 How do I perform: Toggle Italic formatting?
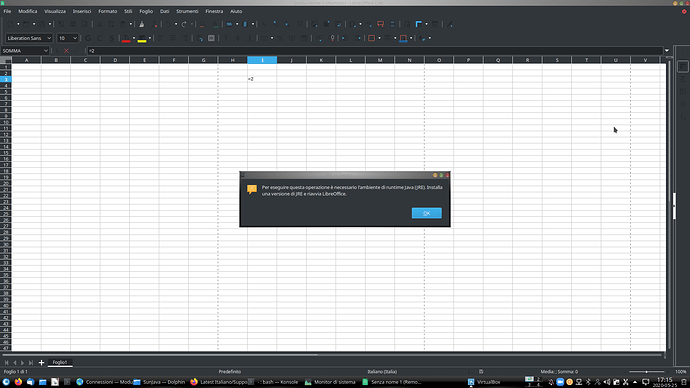point(99,38)
